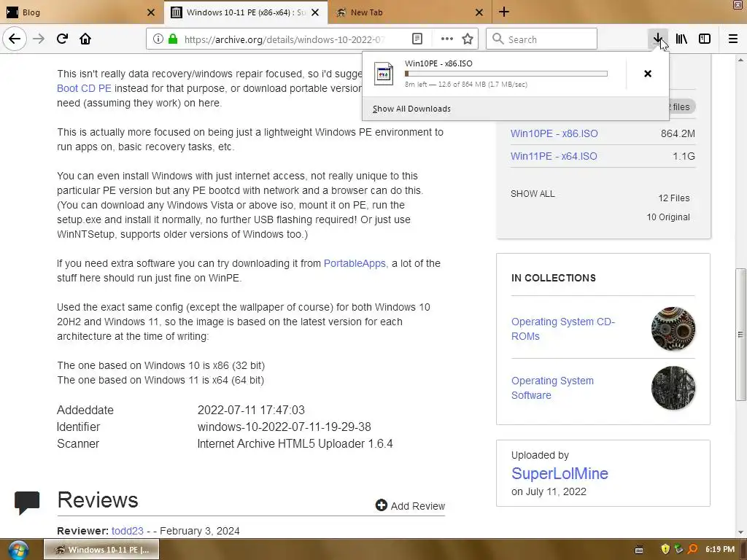The image size is (747, 560).
Task: Show sidebars toolbar icon
Action: [705, 39]
